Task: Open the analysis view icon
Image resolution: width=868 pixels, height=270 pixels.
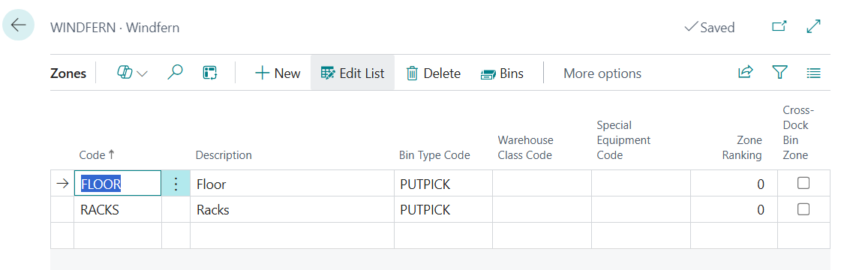Action: (210, 73)
